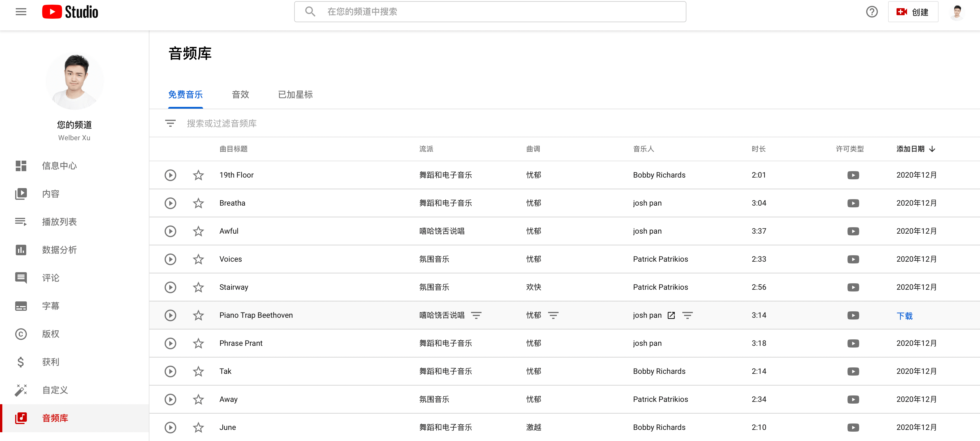Open 数据分析 analytics in sidebar
This screenshot has height=441, width=980.
(x=59, y=250)
